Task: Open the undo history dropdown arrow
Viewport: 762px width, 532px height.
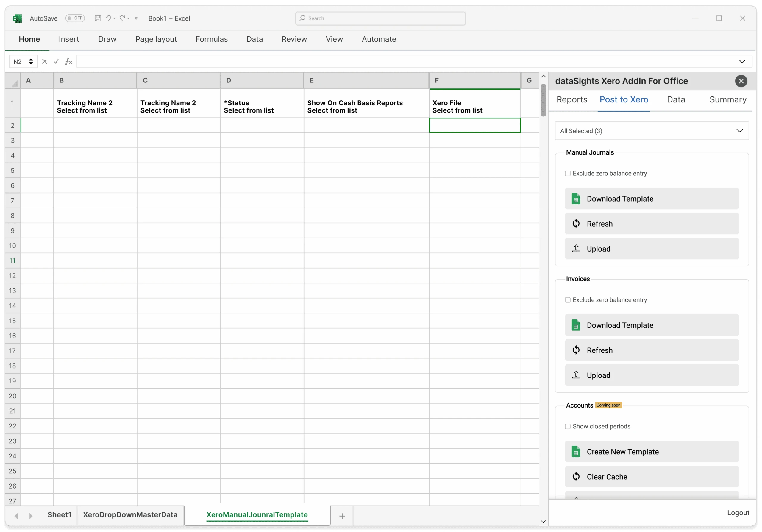Action: 114,18
